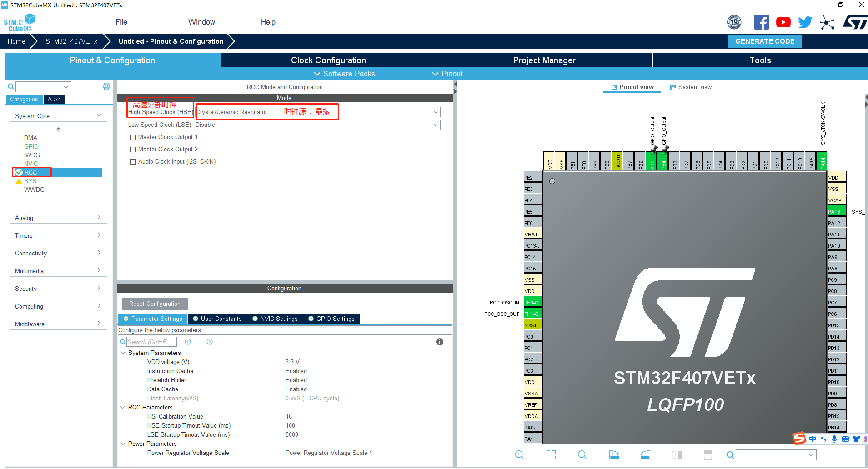The width and height of the screenshot is (868, 469).
Task: Switch to the Clock Configuration tab
Action: pos(328,60)
